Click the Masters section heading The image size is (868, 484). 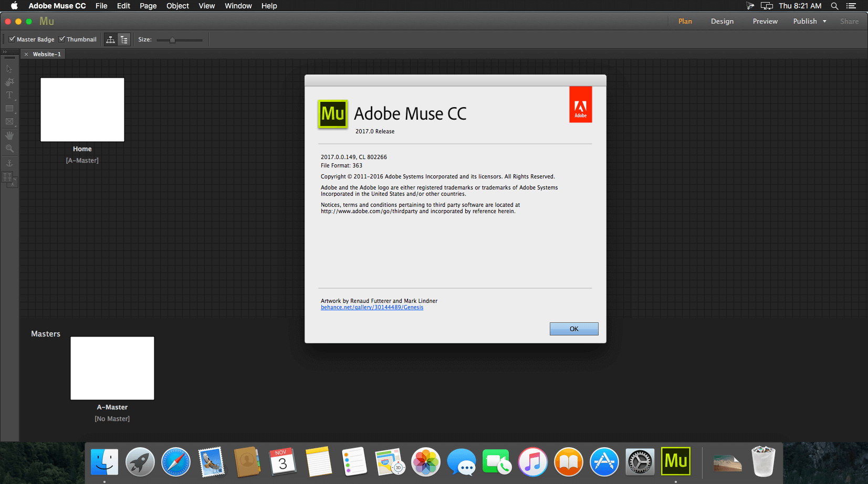click(46, 334)
